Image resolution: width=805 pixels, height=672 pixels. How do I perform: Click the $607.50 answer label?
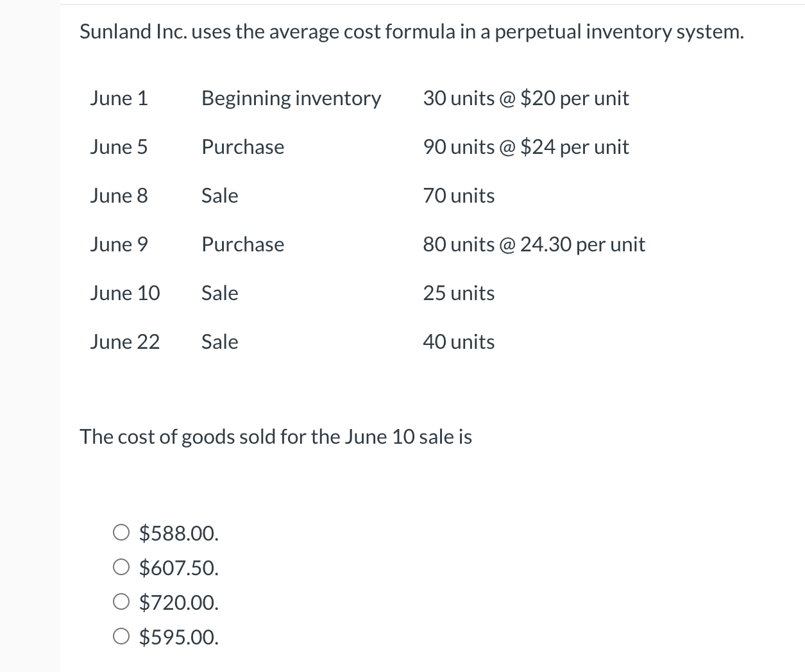click(x=179, y=567)
